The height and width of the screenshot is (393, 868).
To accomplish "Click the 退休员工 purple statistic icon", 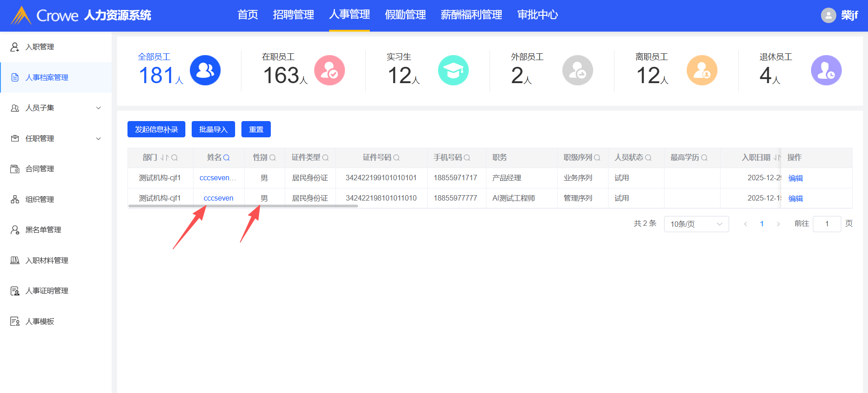I will coord(826,70).
